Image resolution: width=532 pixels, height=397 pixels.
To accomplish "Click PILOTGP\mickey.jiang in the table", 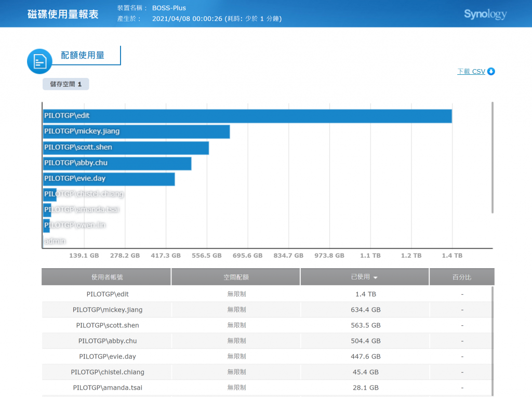I will (108, 310).
